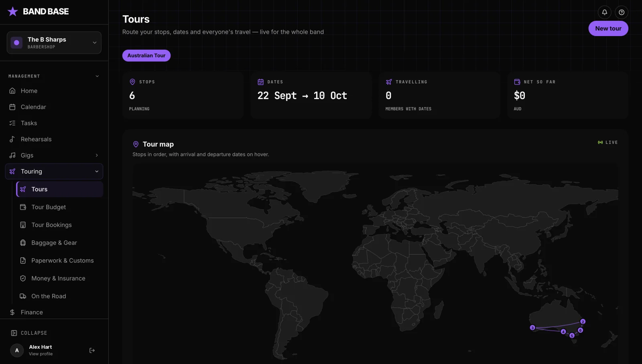642x364 pixels.
Task: Click the 22 Sept → 10 Oct dates value
Action: (x=302, y=95)
